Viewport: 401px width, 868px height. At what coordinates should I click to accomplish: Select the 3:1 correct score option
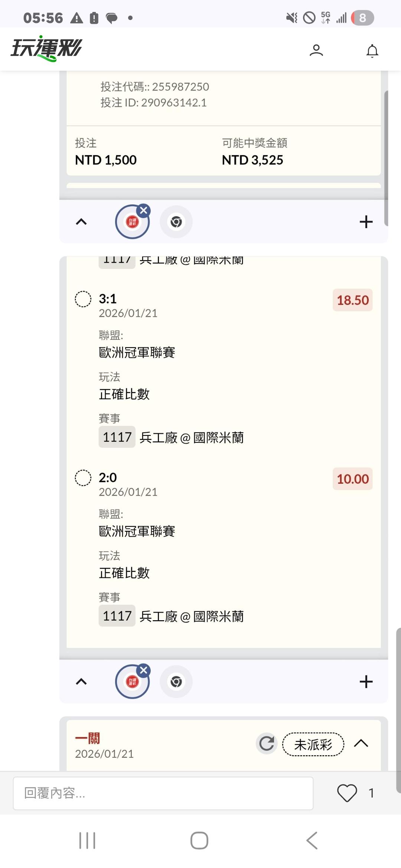coord(83,299)
